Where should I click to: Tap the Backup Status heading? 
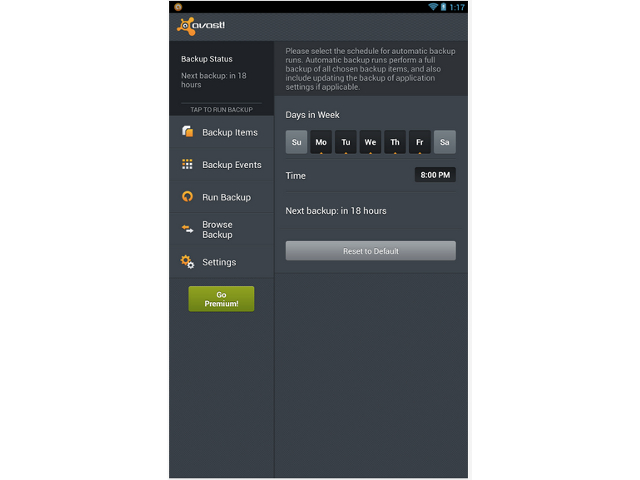[207, 59]
